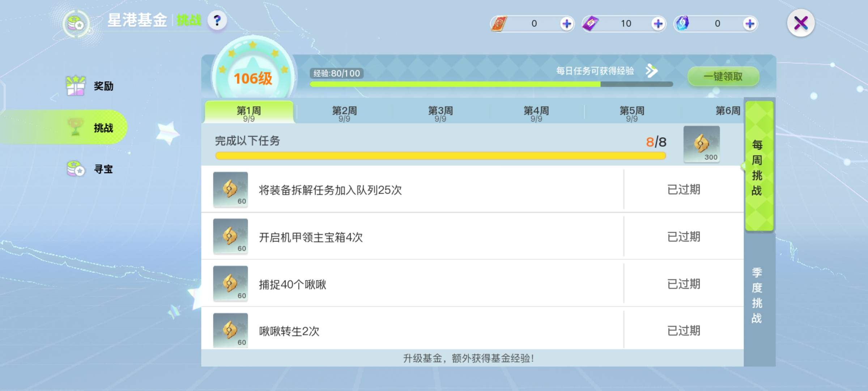Click the 106级 level badge

(253, 77)
